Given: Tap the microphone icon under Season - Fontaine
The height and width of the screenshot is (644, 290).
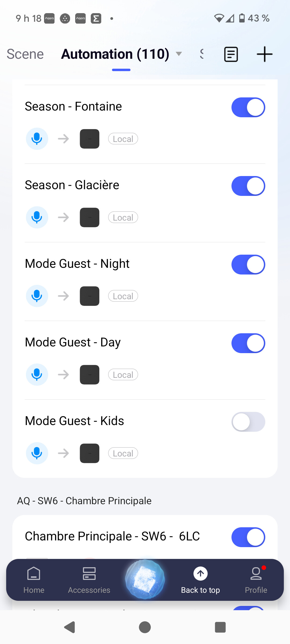Looking at the screenshot, I should tap(37, 139).
